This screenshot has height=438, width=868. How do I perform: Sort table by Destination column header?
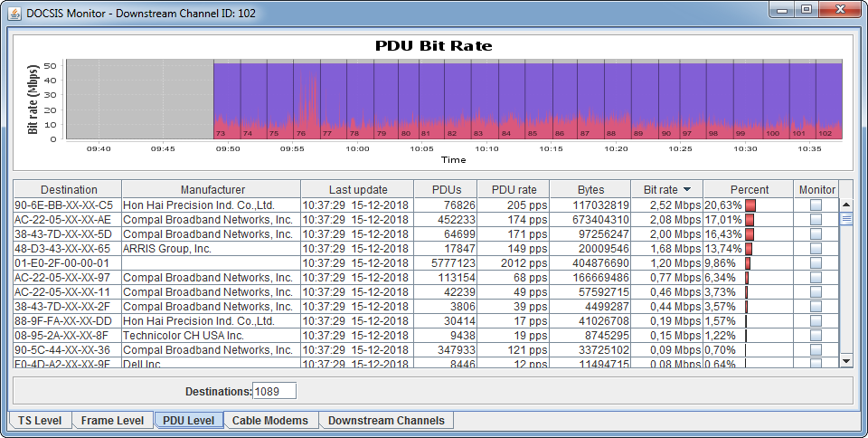click(x=69, y=189)
